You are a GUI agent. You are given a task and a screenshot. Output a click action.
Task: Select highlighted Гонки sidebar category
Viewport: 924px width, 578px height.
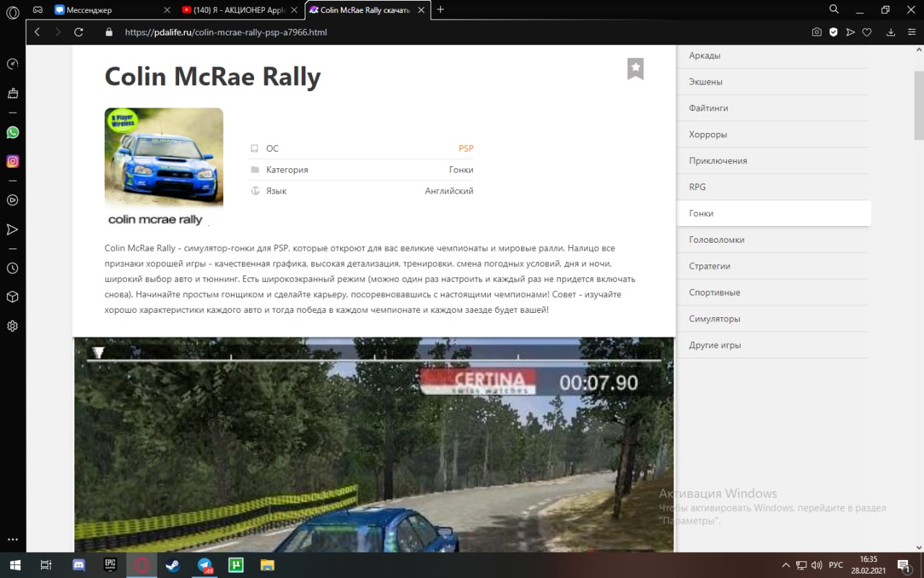[x=774, y=213]
